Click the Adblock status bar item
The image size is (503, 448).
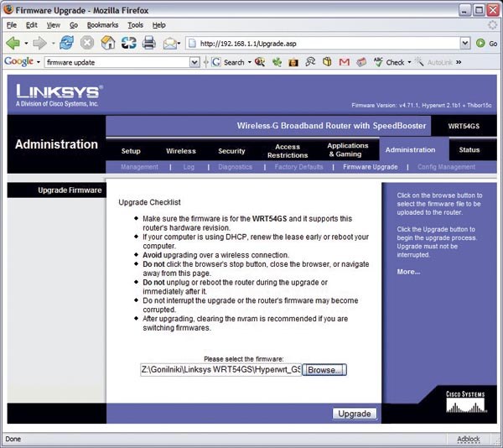[x=468, y=439]
